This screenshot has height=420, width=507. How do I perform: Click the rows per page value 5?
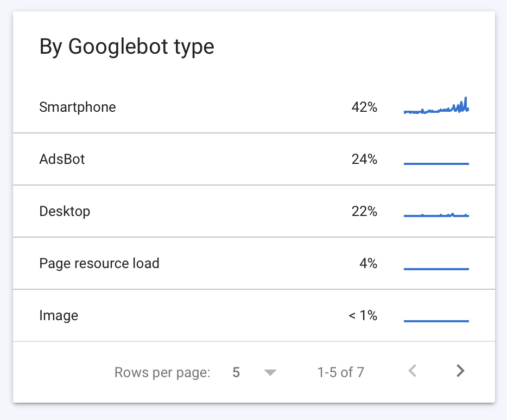[236, 372]
